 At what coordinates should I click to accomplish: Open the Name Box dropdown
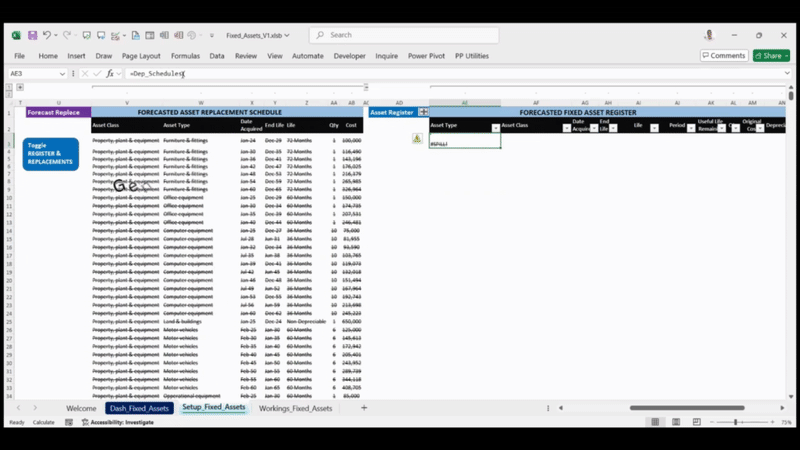tap(62, 73)
